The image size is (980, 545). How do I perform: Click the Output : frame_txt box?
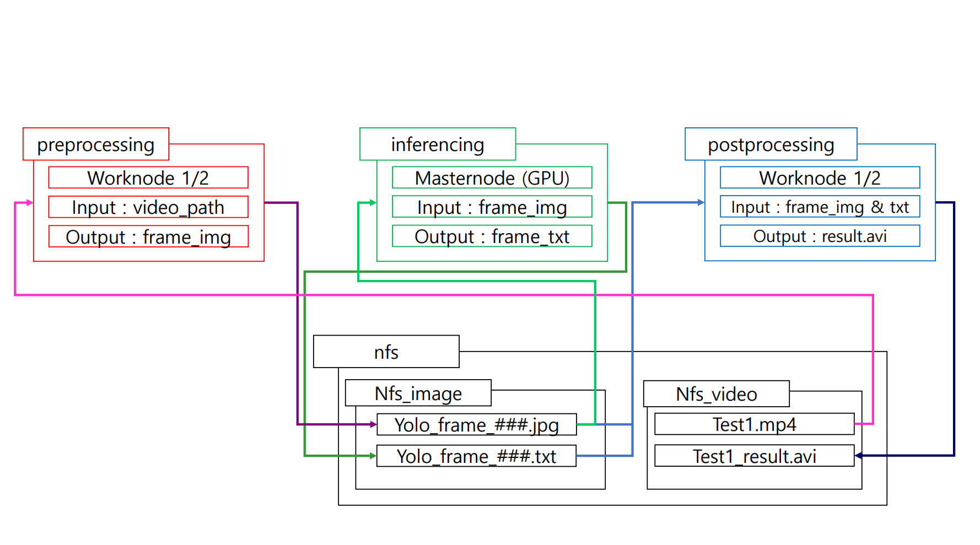492,236
